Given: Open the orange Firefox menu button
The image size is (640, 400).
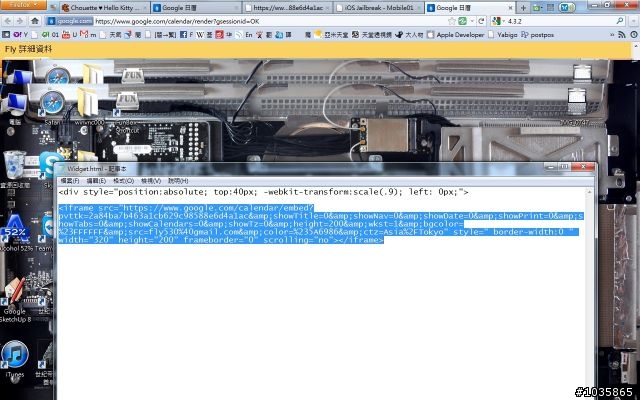Looking at the screenshot, I should [x=23, y=4].
